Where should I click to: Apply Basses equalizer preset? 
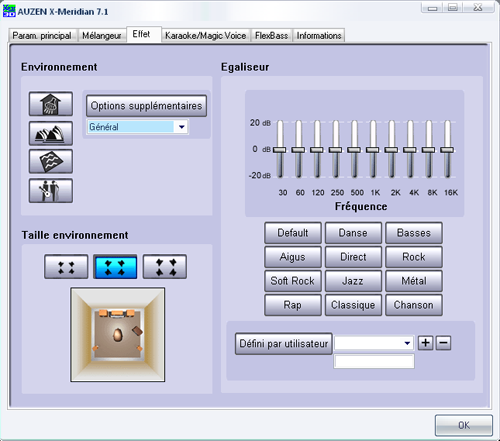point(414,233)
